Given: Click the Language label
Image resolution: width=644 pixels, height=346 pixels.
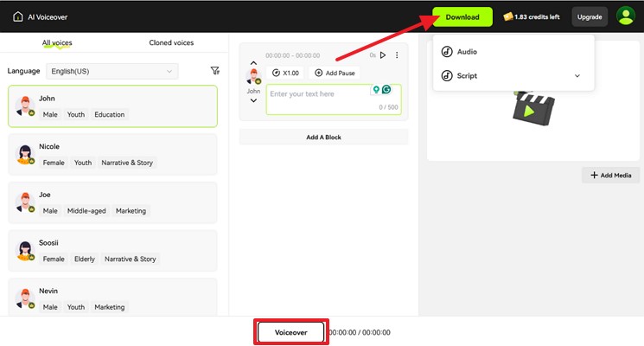Looking at the screenshot, I should point(23,71).
